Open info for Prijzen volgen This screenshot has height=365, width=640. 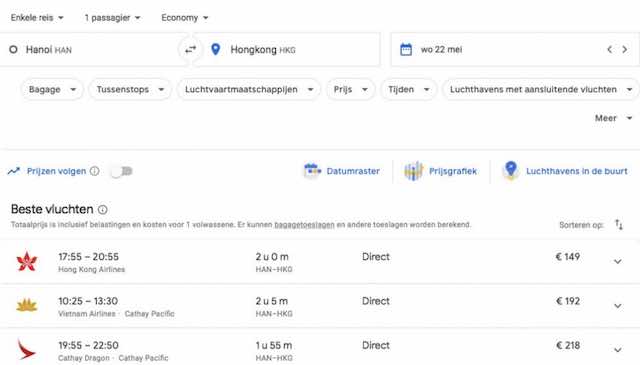(94, 171)
